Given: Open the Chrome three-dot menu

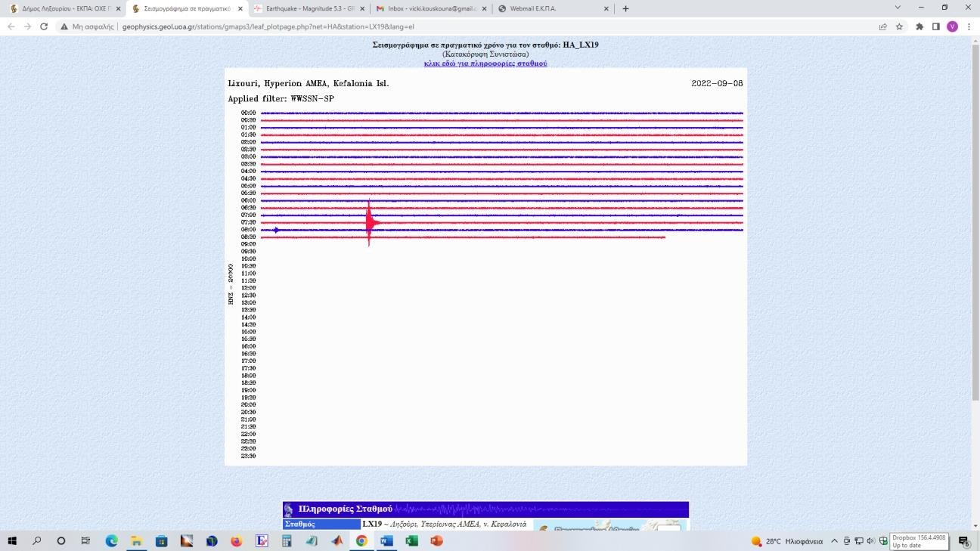Looking at the screenshot, I should click(969, 26).
